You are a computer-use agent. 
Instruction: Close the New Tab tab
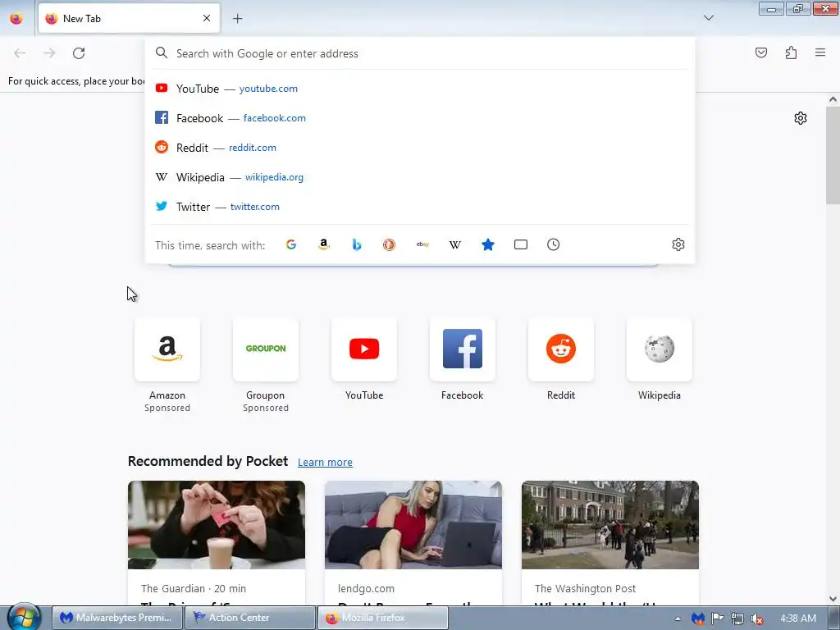pyautogui.click(x=207, y=18)
